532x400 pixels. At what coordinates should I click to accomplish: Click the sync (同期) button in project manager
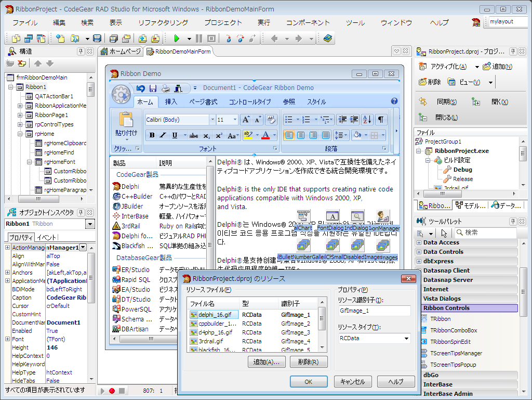coord(438,102)
